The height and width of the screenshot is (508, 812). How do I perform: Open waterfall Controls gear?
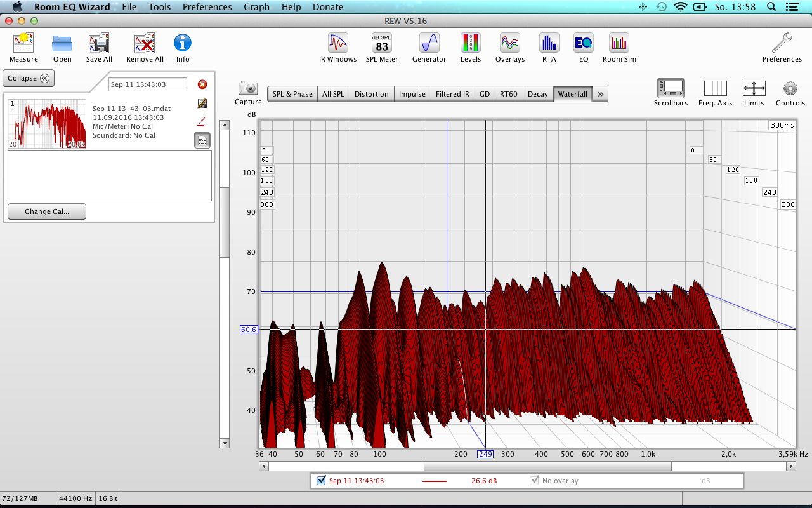[790, 93]
